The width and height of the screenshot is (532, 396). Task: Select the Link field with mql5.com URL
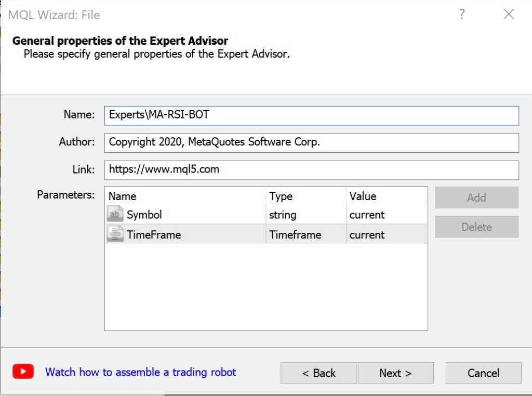click(x=311, y=169)
